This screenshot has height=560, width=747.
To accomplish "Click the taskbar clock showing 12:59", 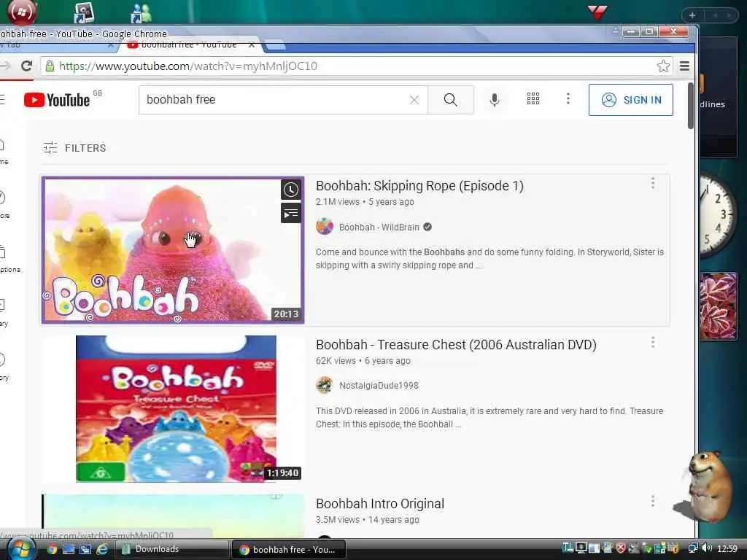I will click(x=727, y=548).
